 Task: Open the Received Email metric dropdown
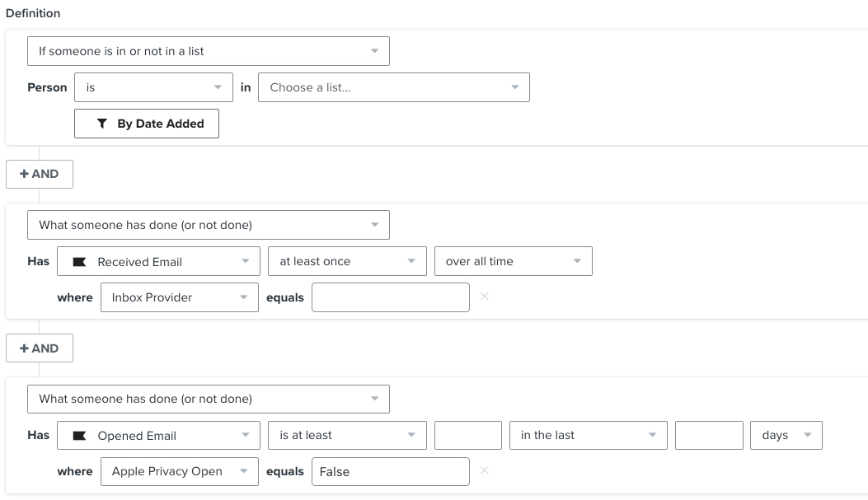click(159, 261)
